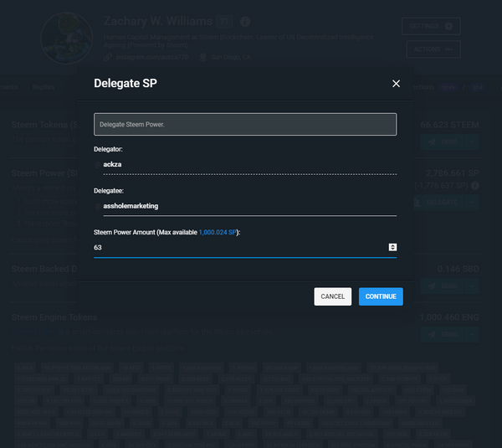Click the San Diego, CA location pin
This screenshot has width=502, height=448.
(203, 58)
